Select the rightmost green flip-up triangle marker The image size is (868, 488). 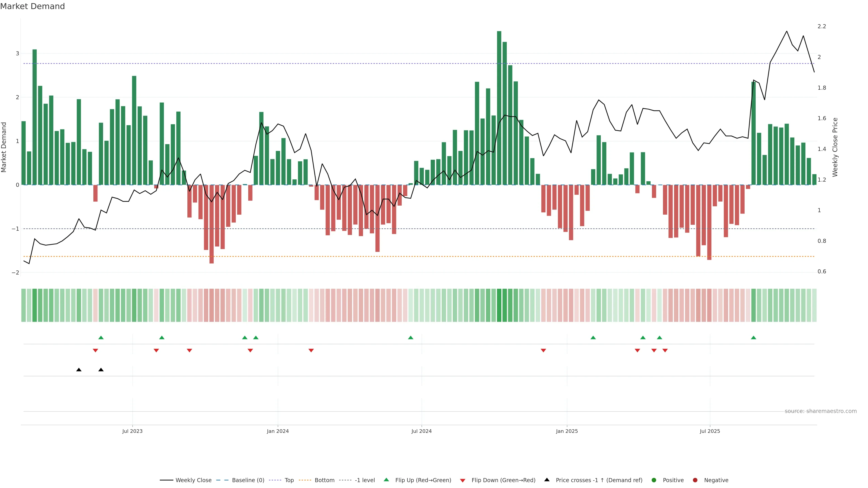click(x=753, y=338)
